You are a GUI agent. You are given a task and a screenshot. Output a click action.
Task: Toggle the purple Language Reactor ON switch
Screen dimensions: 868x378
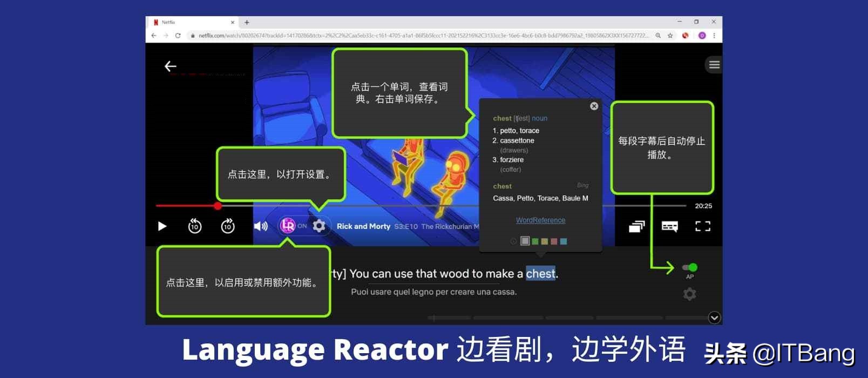point(293,226)
